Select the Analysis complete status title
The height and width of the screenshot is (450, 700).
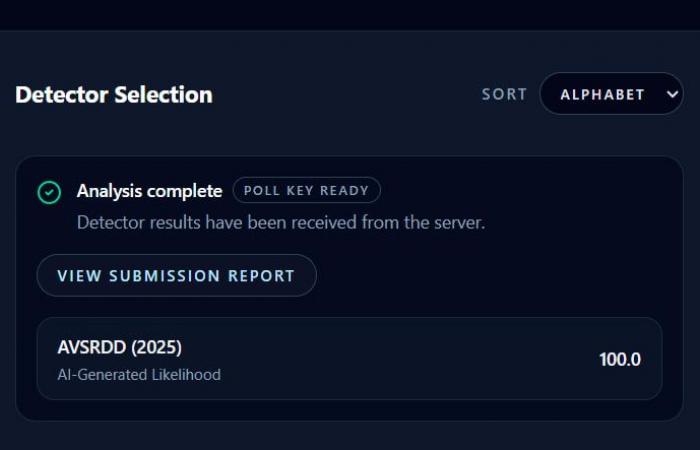(x=149, y=191)
